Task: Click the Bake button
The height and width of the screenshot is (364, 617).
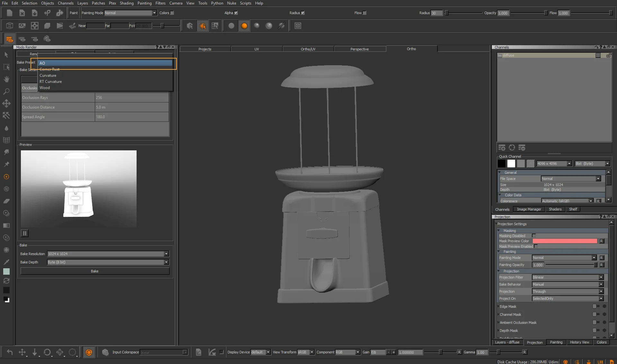Action: pos(95,271)
